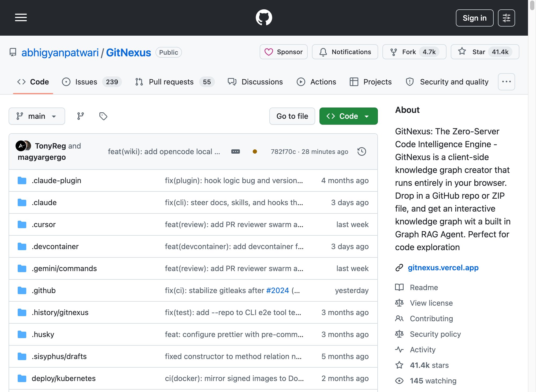Open Security and quality tab
The height and width of the screenshot is (392, 536).
pos(447,82)
